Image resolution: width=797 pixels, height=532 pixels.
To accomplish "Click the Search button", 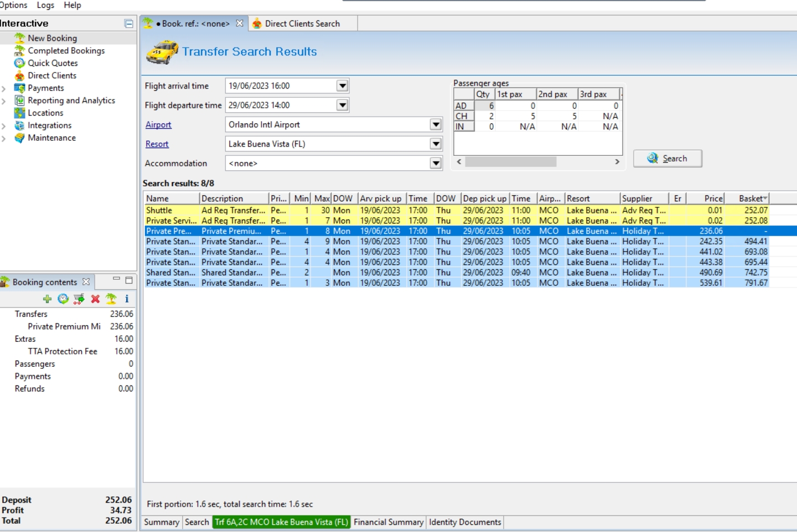I will pos(667,159).
